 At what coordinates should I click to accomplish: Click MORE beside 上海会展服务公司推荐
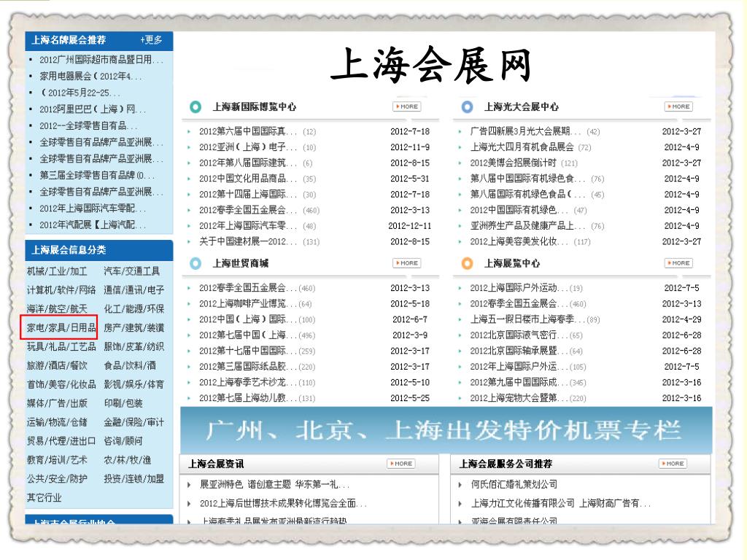[672, 464]
